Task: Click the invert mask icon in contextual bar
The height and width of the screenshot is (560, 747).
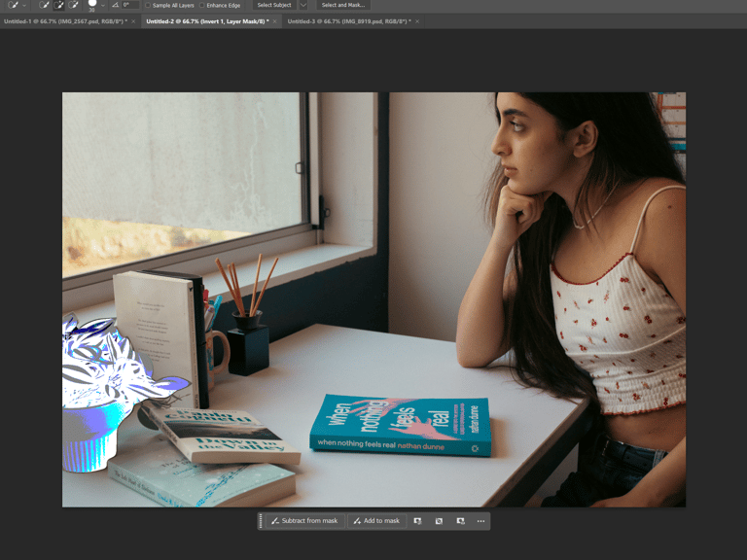Action: [439, 521]
